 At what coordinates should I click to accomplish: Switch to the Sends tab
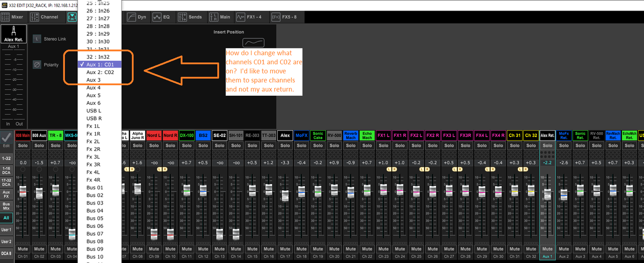pos(190,17)
